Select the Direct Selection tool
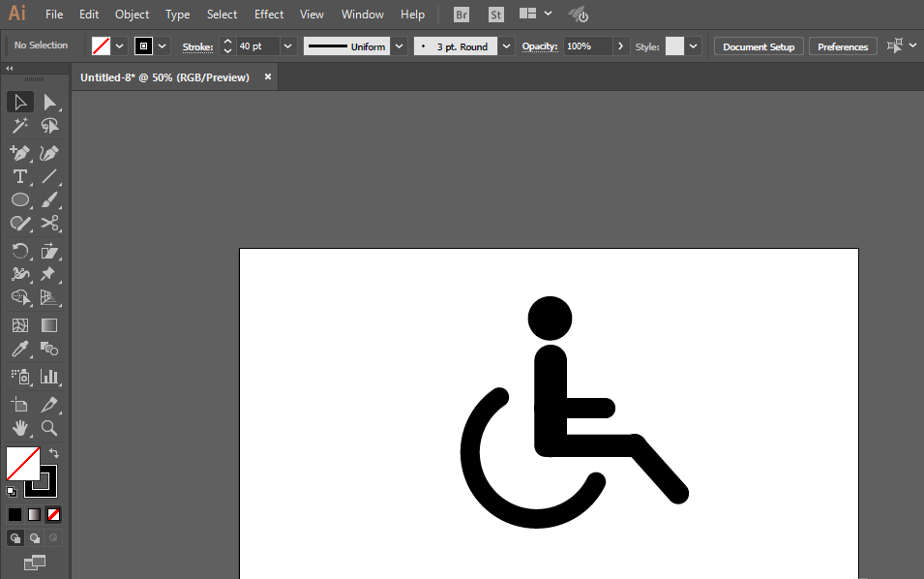 pos(49,102)
